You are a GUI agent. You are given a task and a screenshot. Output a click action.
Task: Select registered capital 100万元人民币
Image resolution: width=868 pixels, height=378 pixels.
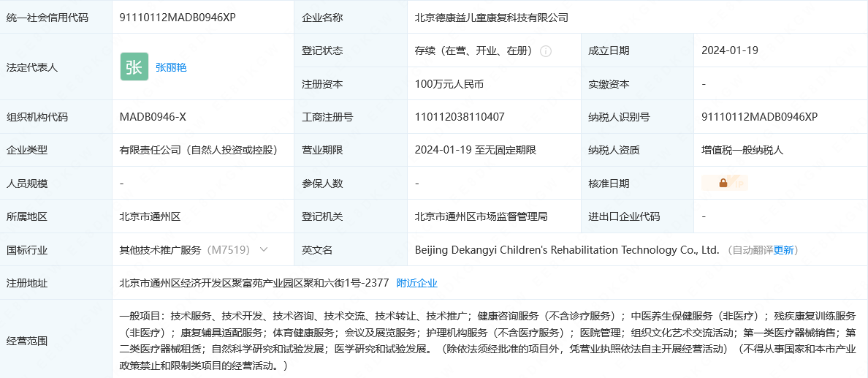(x=449, y=84)
